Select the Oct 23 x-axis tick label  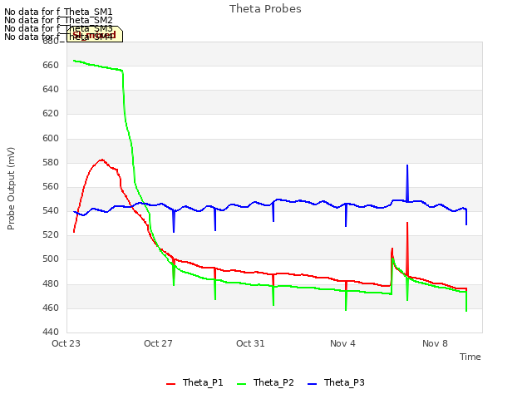[66, 343]
